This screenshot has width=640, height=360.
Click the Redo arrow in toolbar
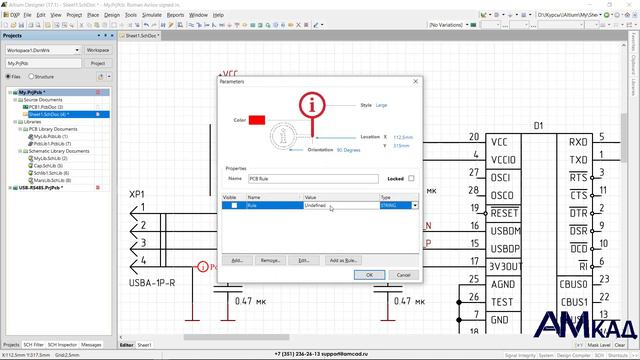click(153, 25)
